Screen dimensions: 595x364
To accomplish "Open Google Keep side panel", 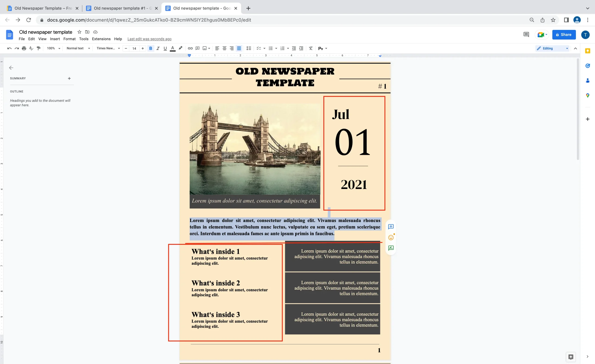I will pos(588,51).
